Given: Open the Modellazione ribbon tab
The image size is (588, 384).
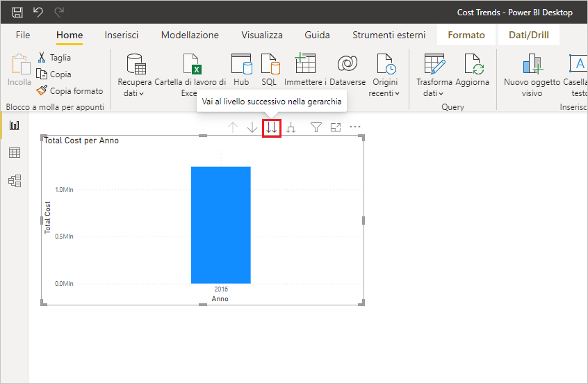Looking at the screenshot, I should 190,35.
